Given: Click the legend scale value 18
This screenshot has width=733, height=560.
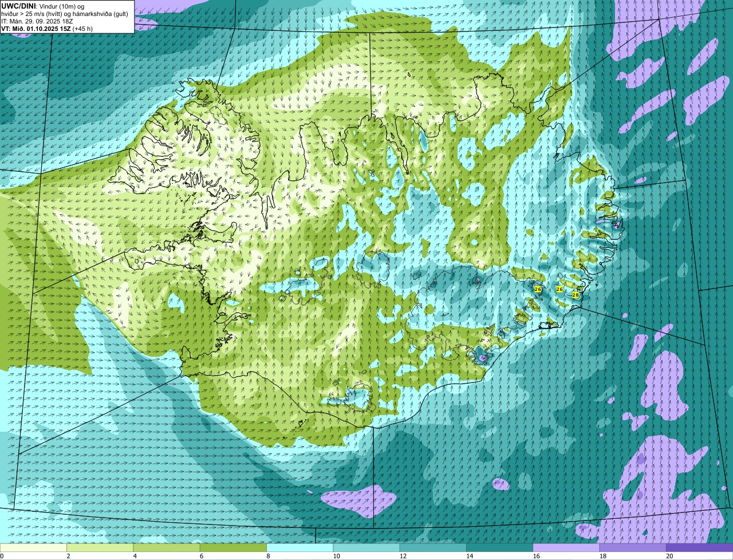Looking at the screenshot, I should pos(602,556).
